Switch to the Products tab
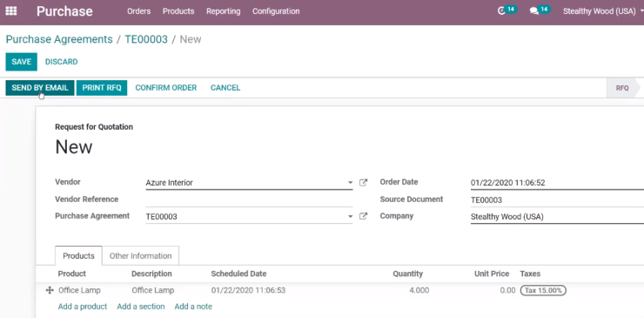644x318 pixels. 78,256
